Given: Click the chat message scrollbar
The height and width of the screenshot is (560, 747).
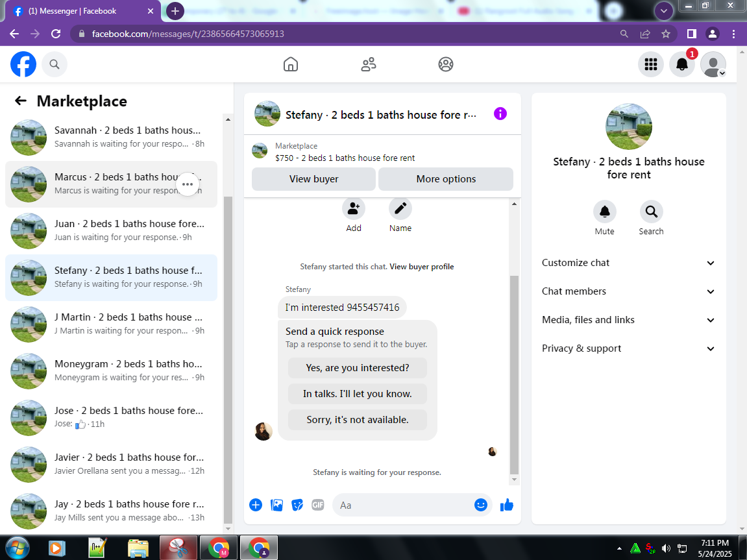Looking at the screenshot, I should pos(514,375).
